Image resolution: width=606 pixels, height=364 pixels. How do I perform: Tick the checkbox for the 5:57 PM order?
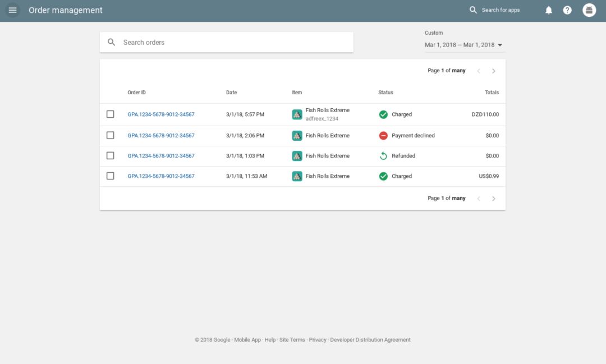point(111,114)
